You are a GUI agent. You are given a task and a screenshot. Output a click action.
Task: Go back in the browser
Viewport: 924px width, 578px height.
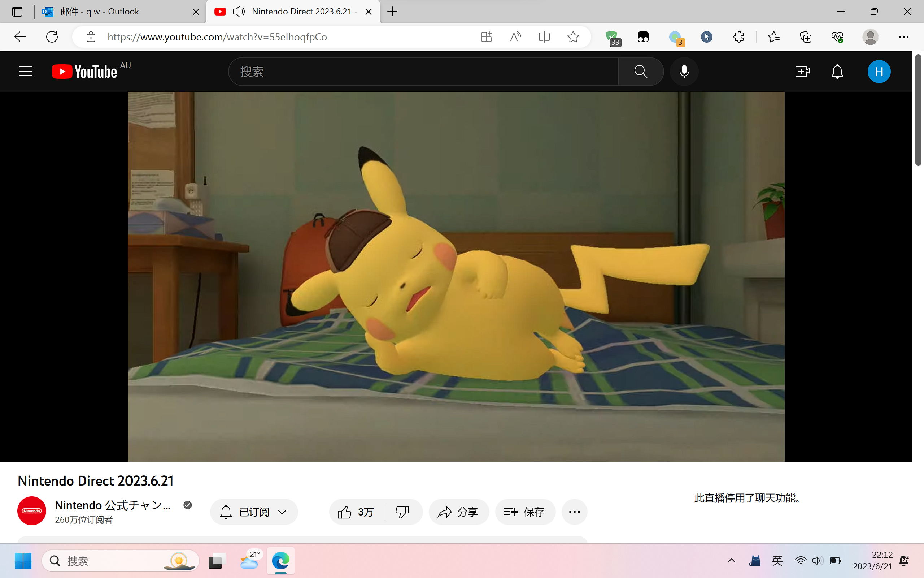tap(20, 37)
